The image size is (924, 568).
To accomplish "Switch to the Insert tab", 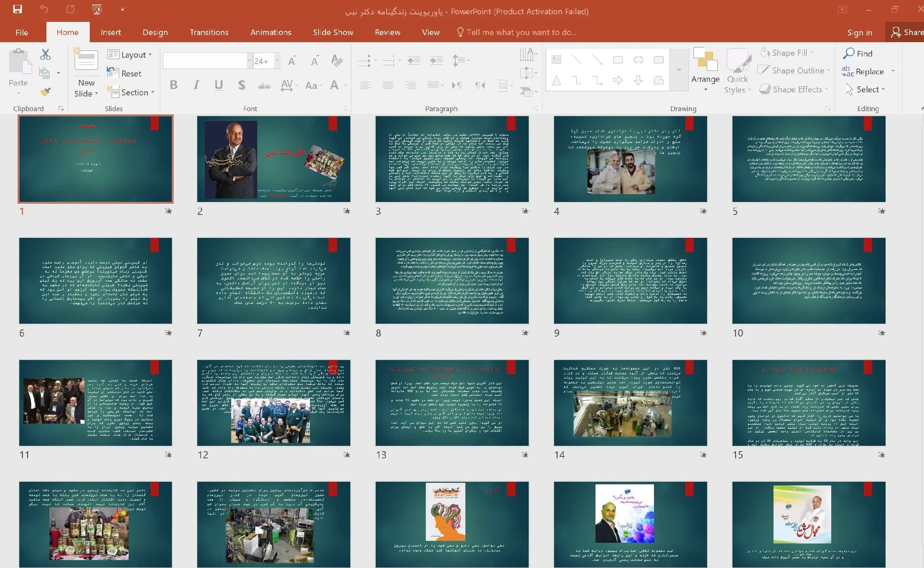I will (111, 32).
